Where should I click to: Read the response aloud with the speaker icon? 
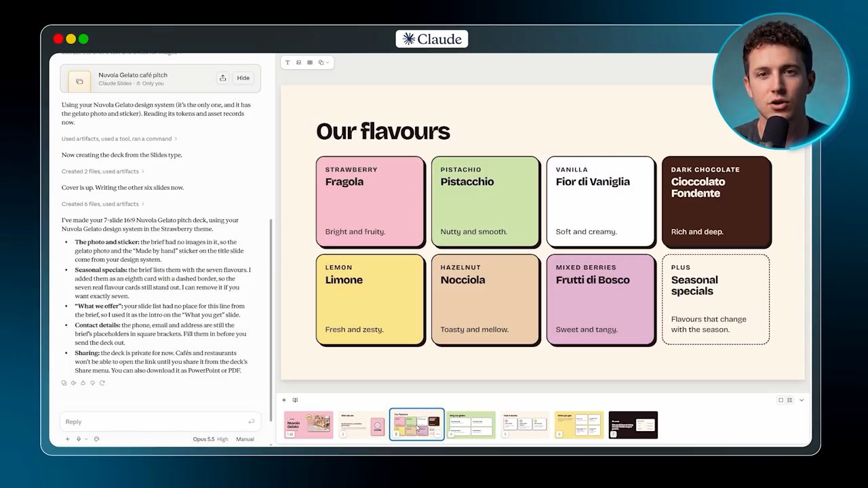click(x=74, y=383)
